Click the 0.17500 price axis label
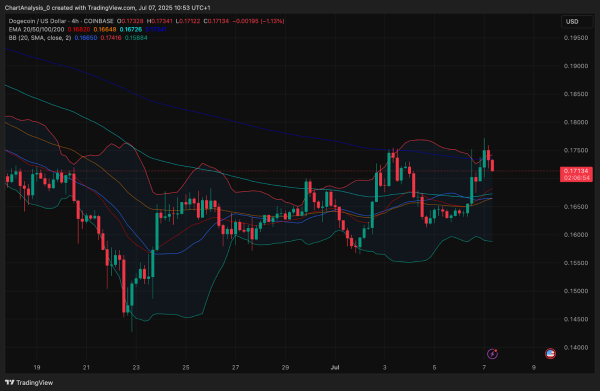Screen dimensions: 600x391 [576, 150]
